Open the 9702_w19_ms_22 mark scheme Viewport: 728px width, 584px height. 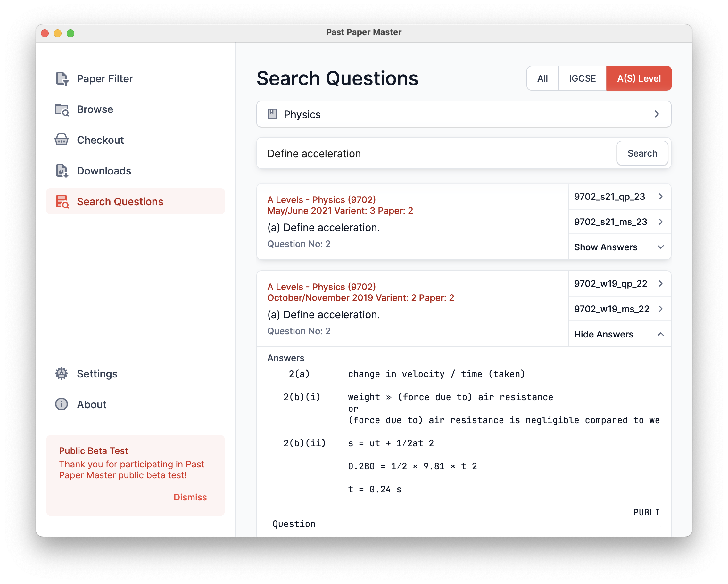[x=619, y=309]
